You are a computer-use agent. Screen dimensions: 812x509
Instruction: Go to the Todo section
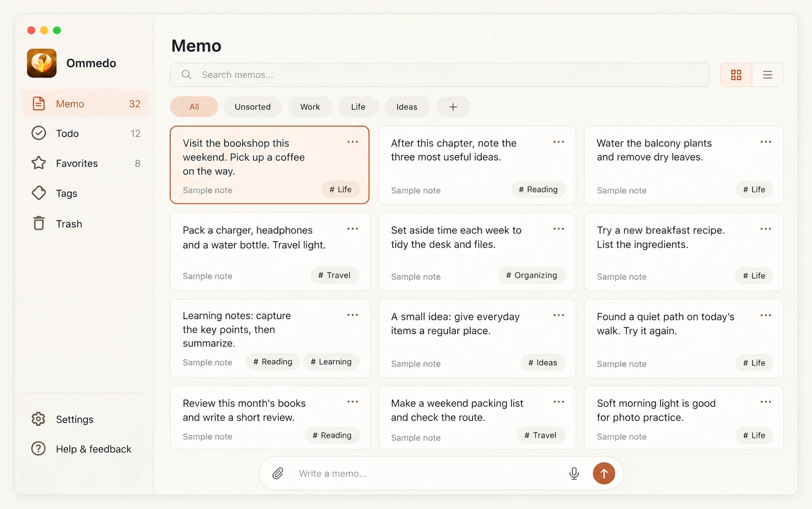[85, 133]
